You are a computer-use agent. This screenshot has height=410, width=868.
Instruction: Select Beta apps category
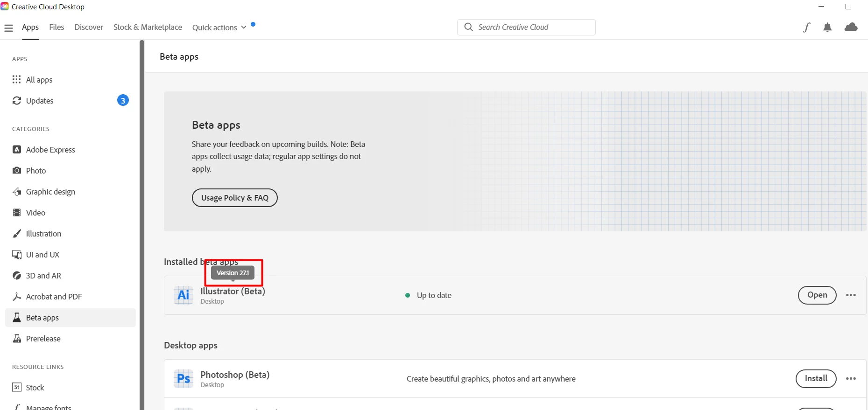71,318
